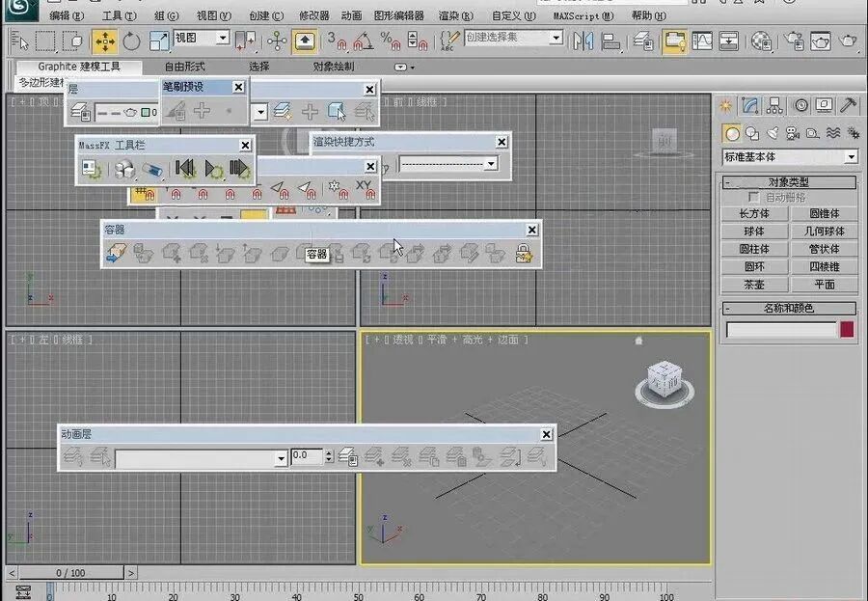Click the 长方体 button
The height and width of the screenshot is (601, 868).
[754, 214]
